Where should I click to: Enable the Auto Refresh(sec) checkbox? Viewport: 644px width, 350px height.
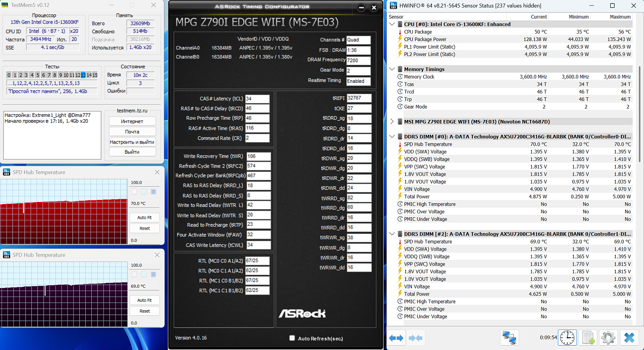click(x=292, y=338)
